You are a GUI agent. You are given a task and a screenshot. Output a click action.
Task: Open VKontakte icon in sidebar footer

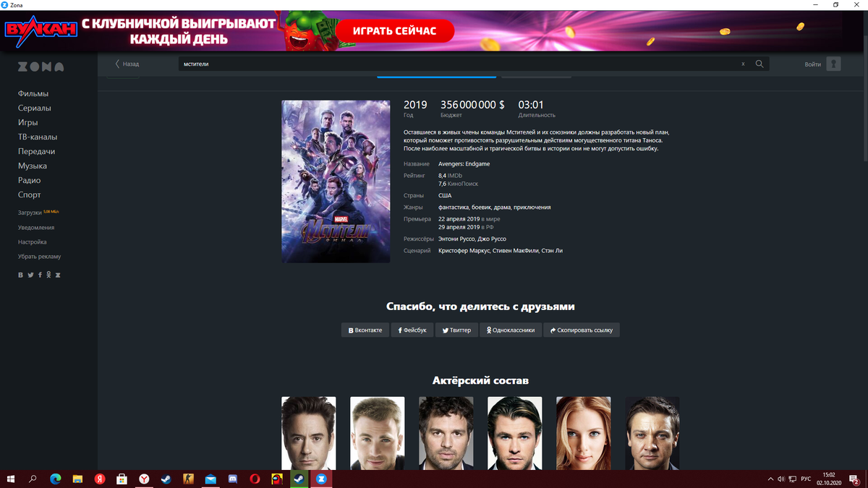(21, 275)
